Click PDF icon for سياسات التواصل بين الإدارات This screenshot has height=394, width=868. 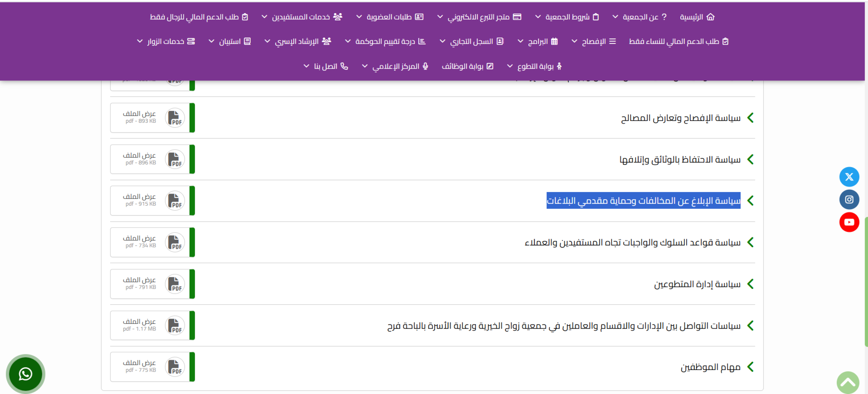click(x=175, y=325)
